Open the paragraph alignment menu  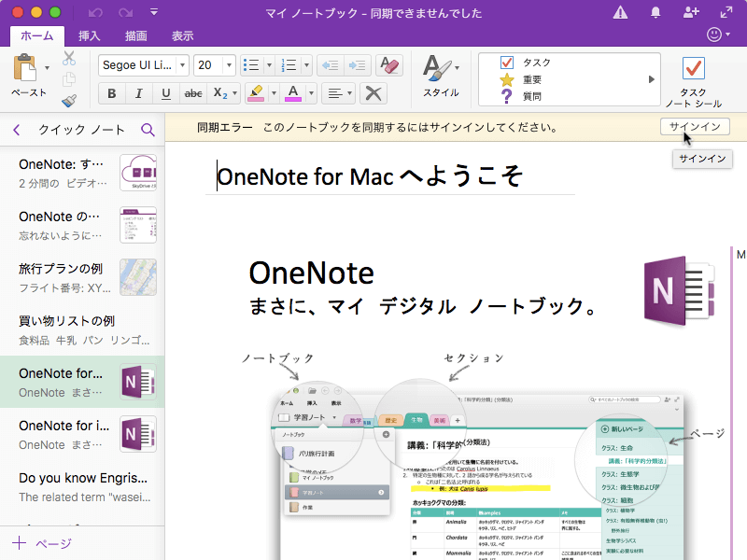pyautogui.click(x=338, y=92)
